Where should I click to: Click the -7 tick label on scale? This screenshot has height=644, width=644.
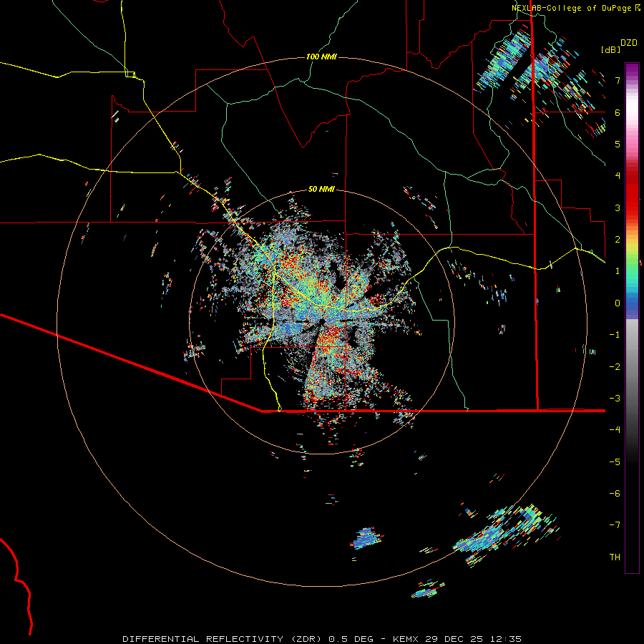click(615, 525)
